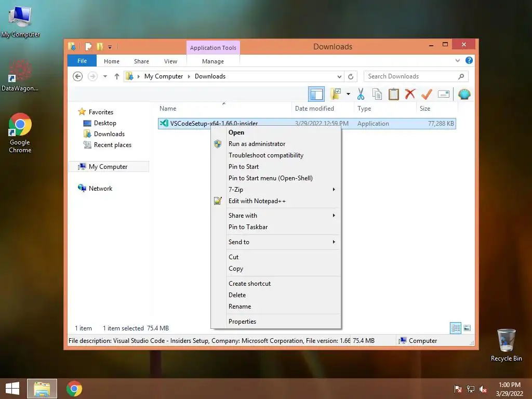532x399 pixels.
Task: Expand the address bar history dropdown
Action: click(339, 77)
